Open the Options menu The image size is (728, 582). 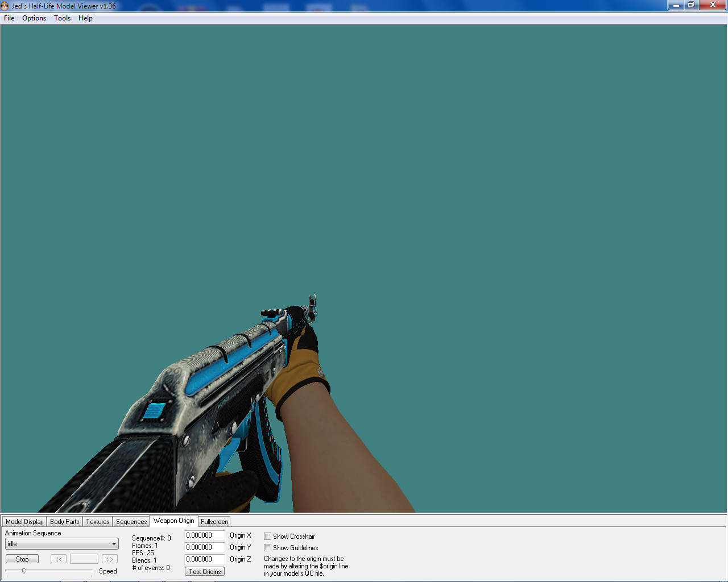pyautogui.click(x=34, y=18)
